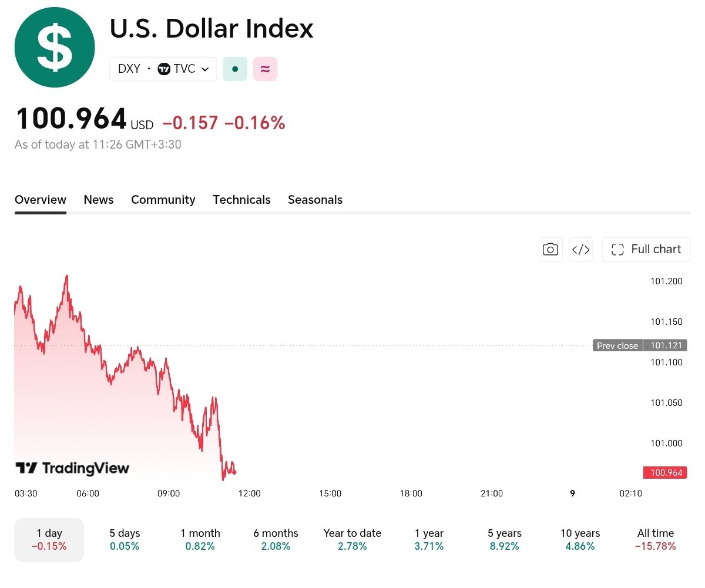Screen dimensions: 705x588
Task: Click the Full chart expand icon
Action: click(x=617, y=250)
